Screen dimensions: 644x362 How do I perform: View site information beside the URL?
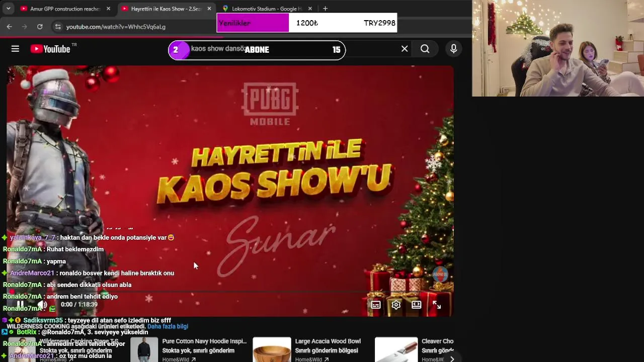pos(58,27)
